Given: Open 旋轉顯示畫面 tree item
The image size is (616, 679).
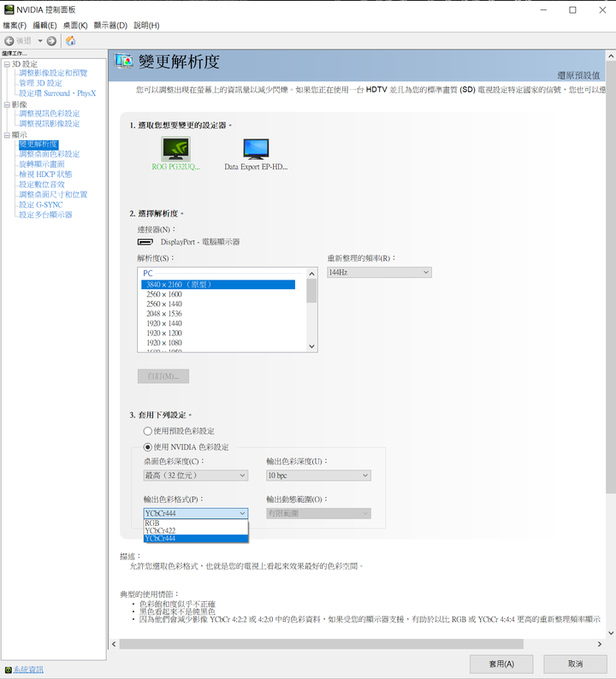Looking at the screenshot, I should click(42, 164).
